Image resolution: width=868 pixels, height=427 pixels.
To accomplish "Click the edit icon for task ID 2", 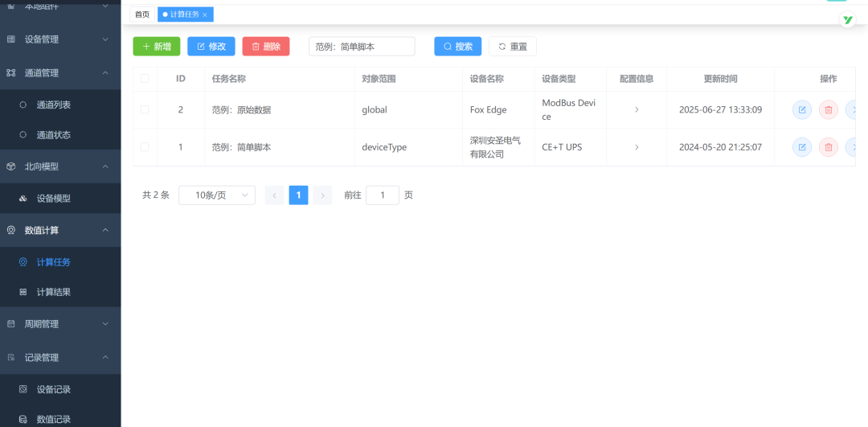I will [x=801, y=109].
